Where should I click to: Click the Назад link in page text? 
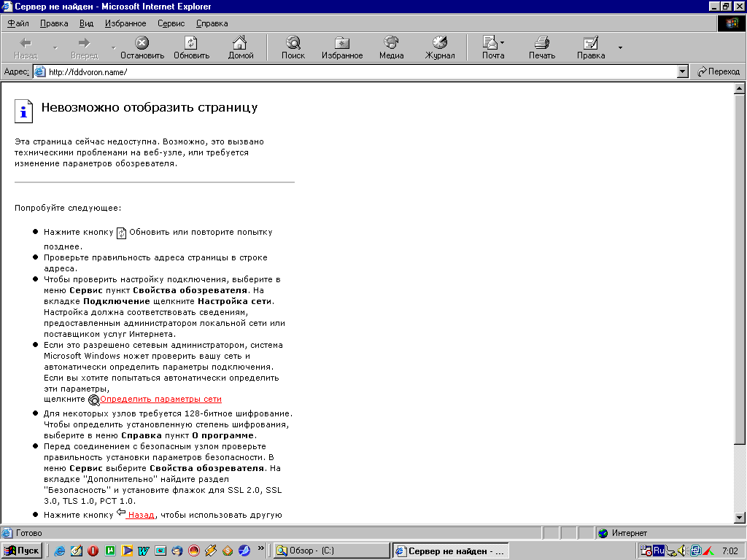tap(142, 515)
